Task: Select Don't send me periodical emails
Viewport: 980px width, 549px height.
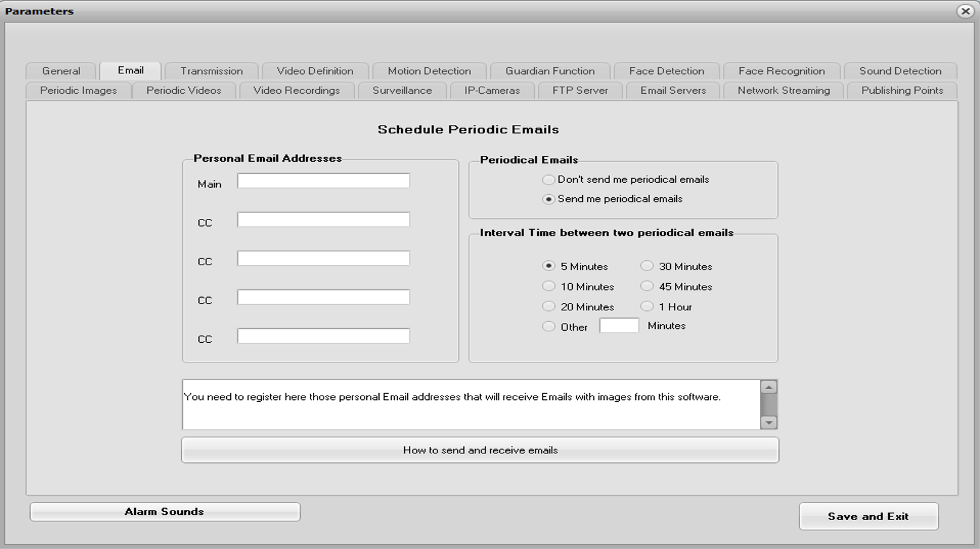Action: click(549, 180)
